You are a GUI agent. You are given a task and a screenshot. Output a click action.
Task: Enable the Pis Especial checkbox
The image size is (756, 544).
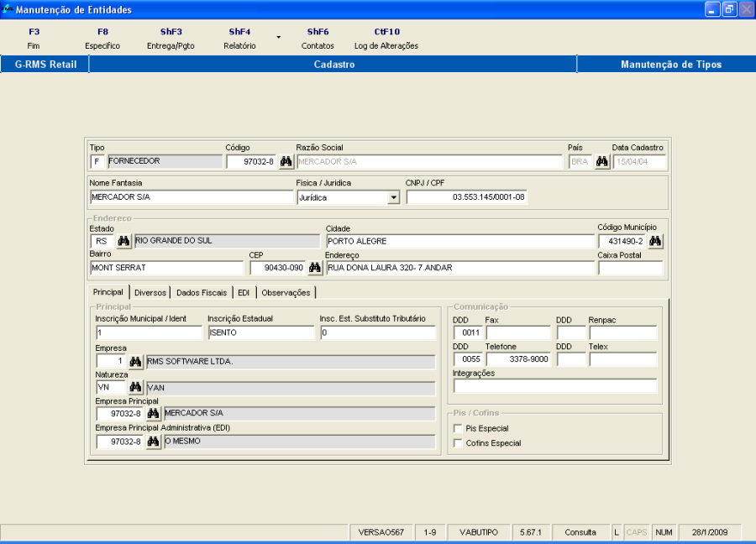pyautogui.click(x=458, y=428)
